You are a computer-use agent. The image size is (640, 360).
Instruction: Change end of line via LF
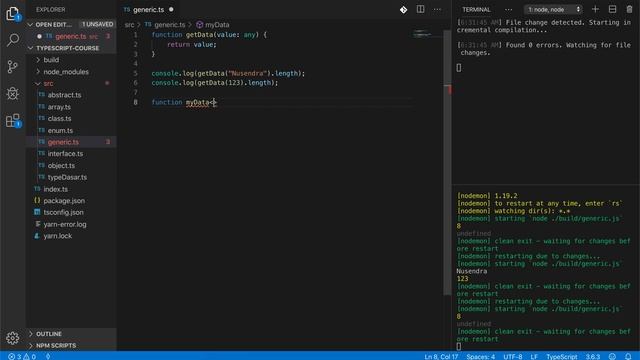click(x=534, y=356)
